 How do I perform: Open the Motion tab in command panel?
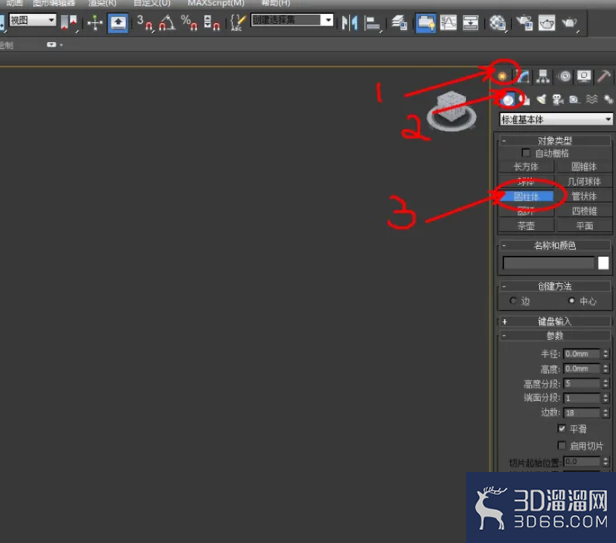tap(565, 76)
